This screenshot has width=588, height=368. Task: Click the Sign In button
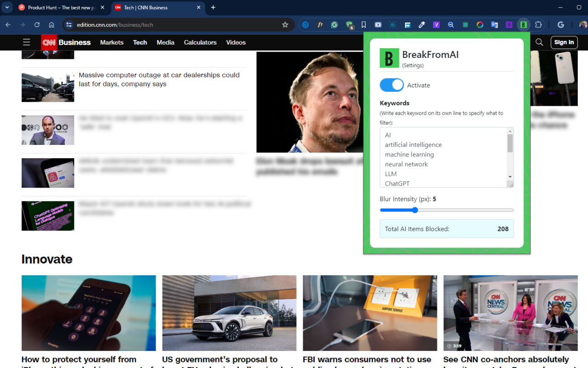tap(564, 42)
